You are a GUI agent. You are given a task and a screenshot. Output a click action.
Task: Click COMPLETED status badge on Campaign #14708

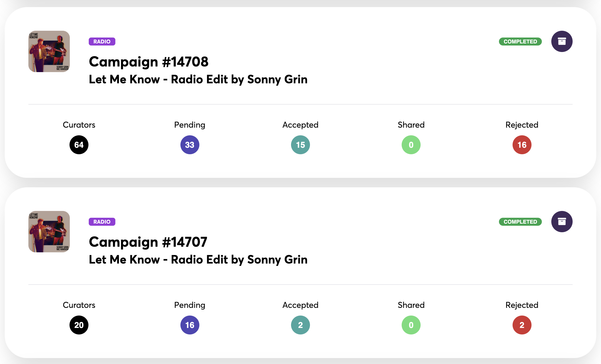520,42
